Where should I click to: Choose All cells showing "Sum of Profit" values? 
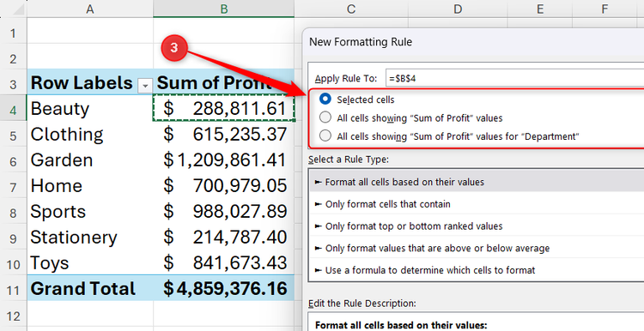[325, 117]
